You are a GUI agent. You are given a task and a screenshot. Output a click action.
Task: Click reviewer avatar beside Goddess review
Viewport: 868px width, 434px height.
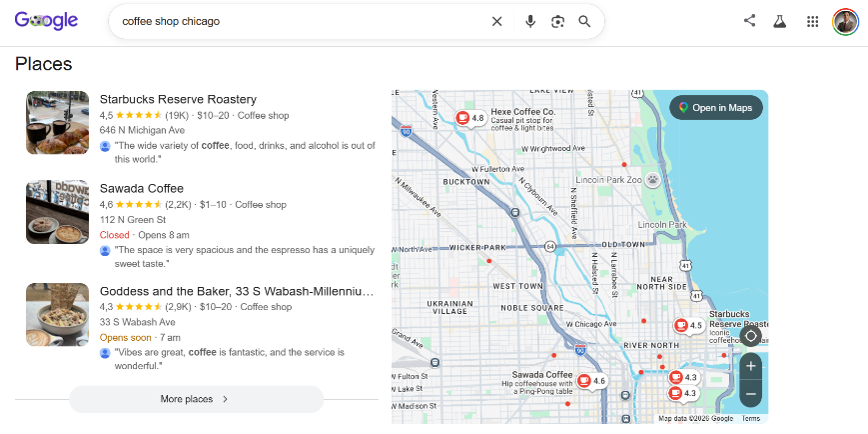coord(105,353)
